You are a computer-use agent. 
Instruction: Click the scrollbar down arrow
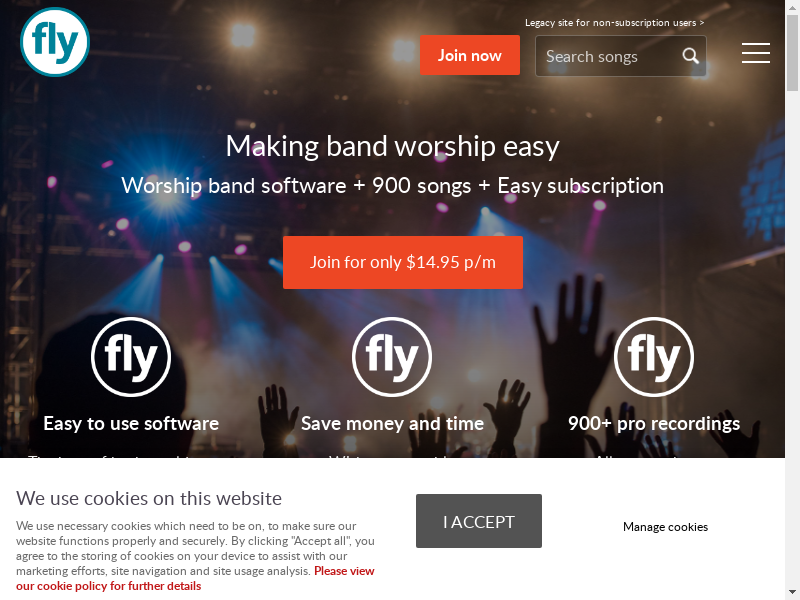pos(792,592)
